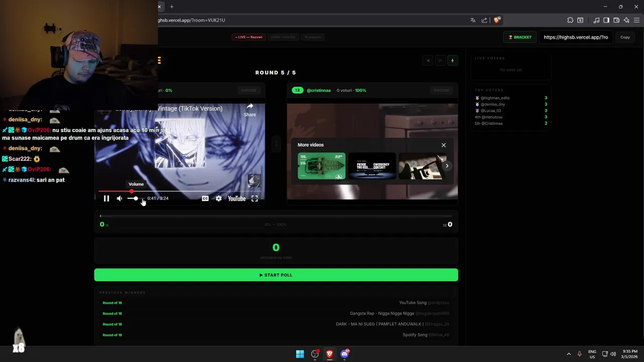Click the swap arrows round control

coord(440,60)
